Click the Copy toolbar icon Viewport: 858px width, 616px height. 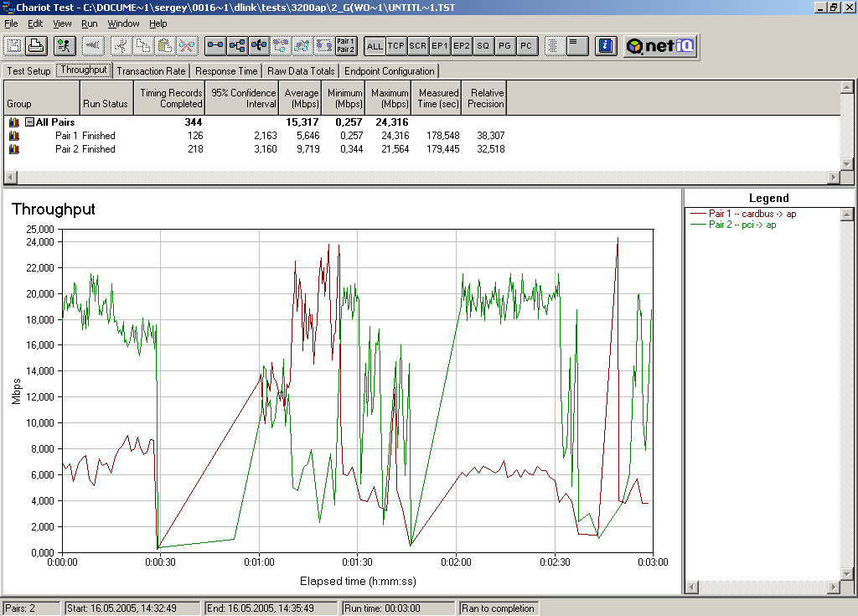click(142, 46)
